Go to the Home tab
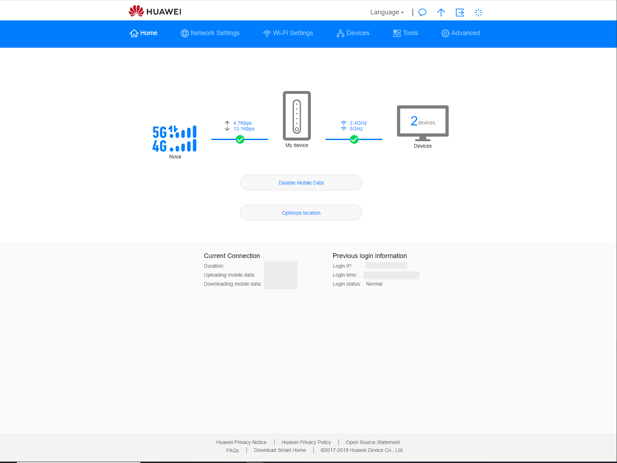The width and height of the screenshot is (617, 463). tap(143, 33)
